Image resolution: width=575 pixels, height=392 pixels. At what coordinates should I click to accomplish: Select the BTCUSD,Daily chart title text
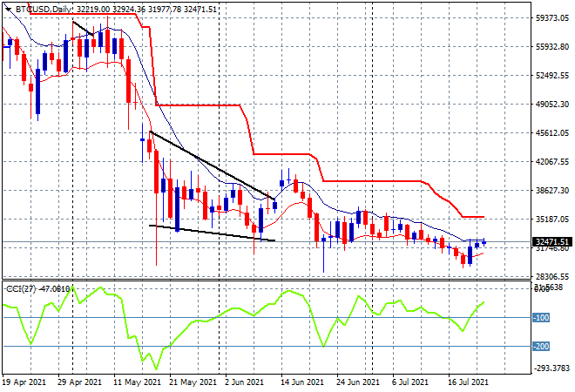44,10
